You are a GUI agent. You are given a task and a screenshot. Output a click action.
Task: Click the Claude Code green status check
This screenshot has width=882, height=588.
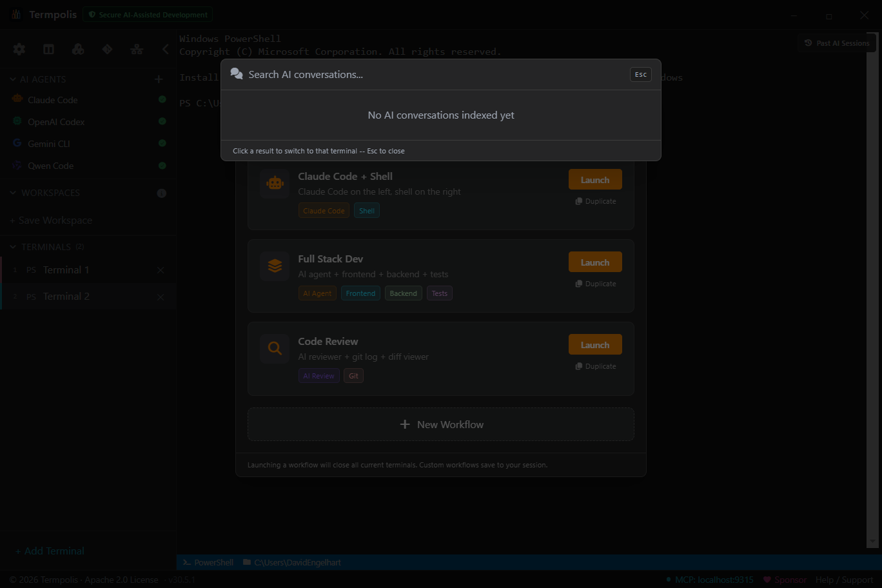(162, 99)
